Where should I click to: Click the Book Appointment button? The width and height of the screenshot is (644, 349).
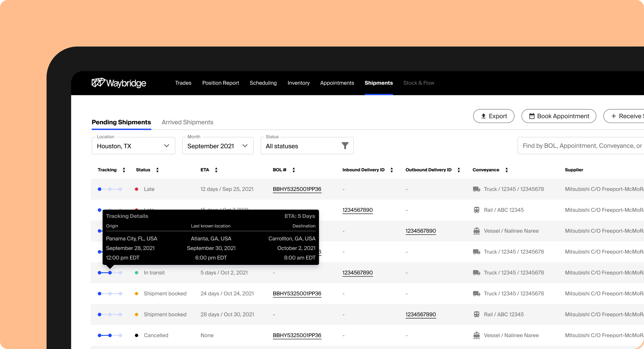(x=558, y=116)
